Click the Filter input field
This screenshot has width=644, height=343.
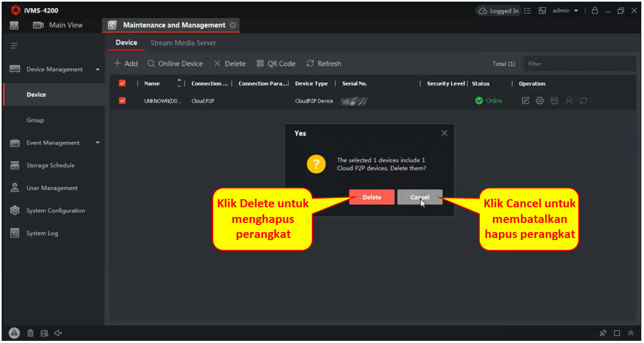point(579,64)
